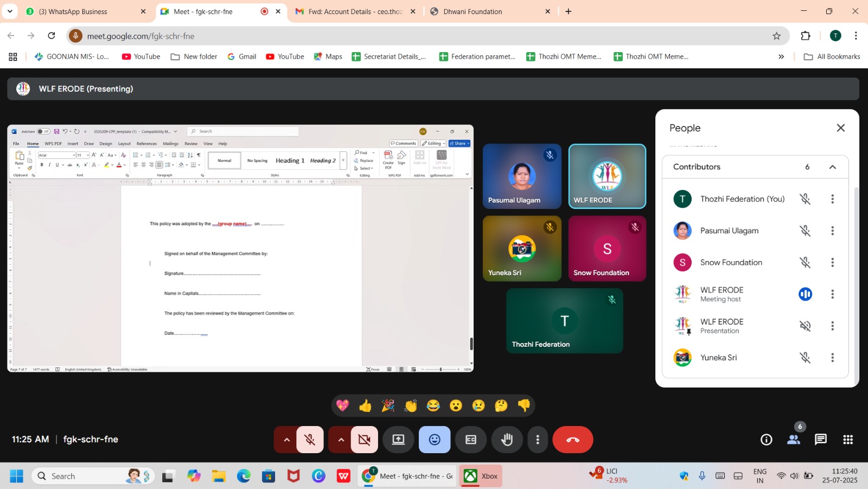The image size is (868, 489).
Task: Select the Pasumai Ulagam video tile
Action: (x=522, y=176)
